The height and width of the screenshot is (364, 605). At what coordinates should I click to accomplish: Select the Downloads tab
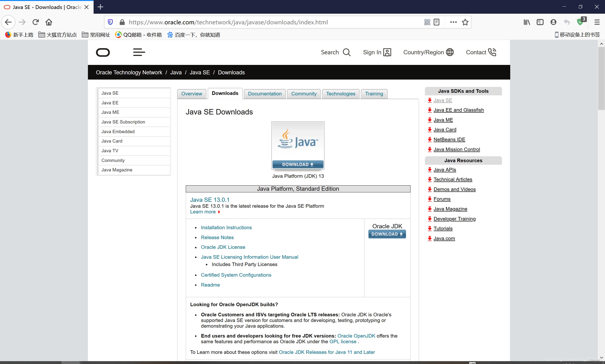click(x=225, y=93)
